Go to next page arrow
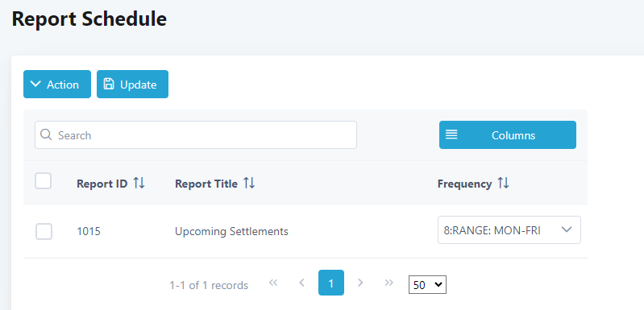 360,283
